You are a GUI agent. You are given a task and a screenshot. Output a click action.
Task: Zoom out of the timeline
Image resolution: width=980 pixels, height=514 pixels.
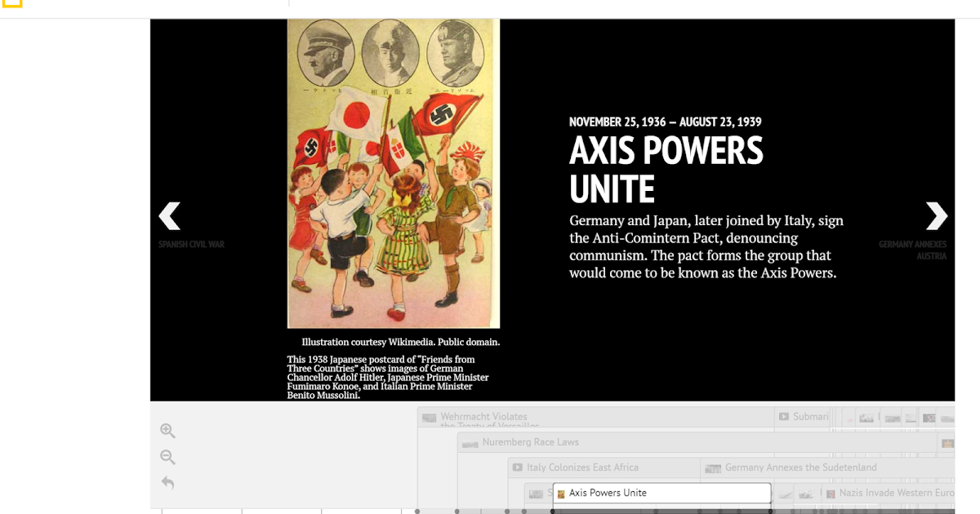click(x=167, y=457)
